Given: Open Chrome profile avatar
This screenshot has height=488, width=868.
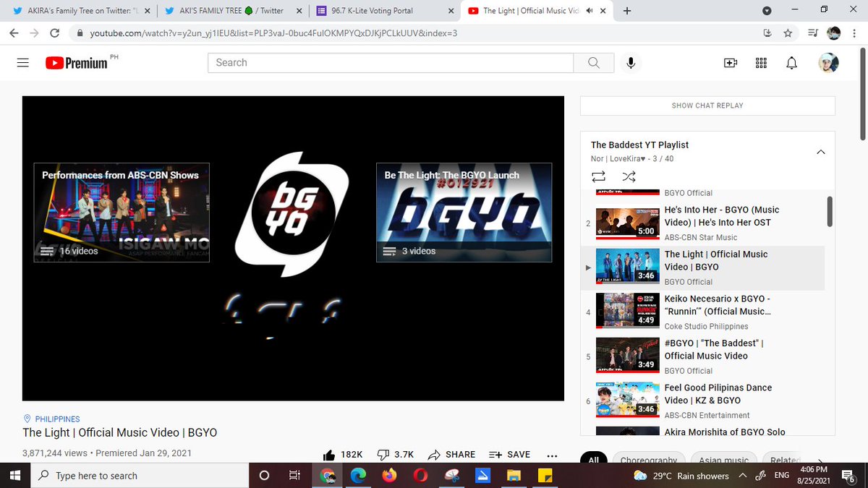Looking at the screenshot, I should [x=833, y=33].
